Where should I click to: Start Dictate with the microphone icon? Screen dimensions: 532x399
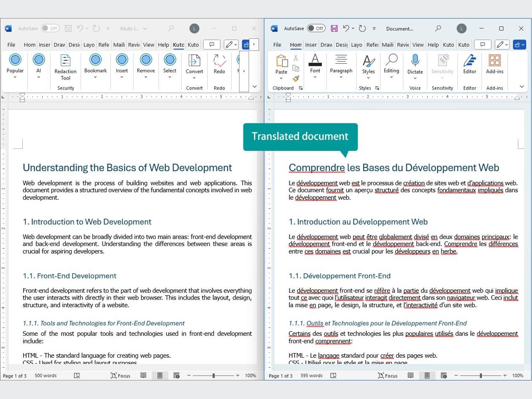415,60
